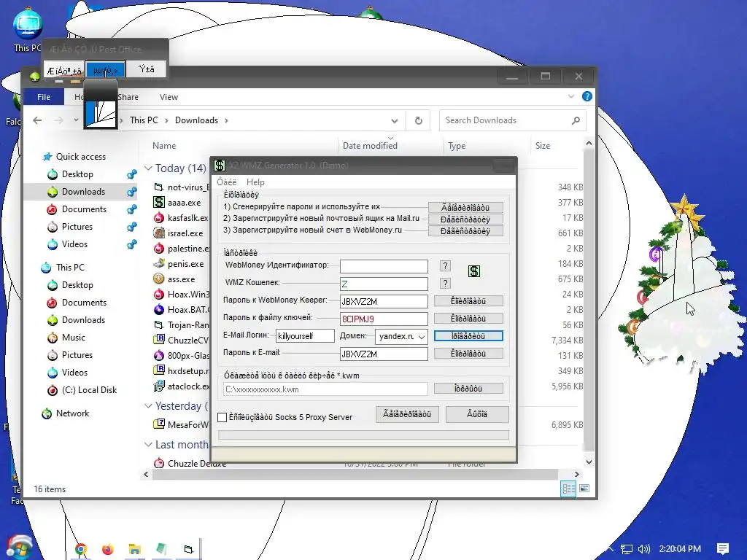Click button beside step 1 Сгенерируйте пароли
Image resolution: width=747 pixels, height=560 pixels.
click(465, 208)
